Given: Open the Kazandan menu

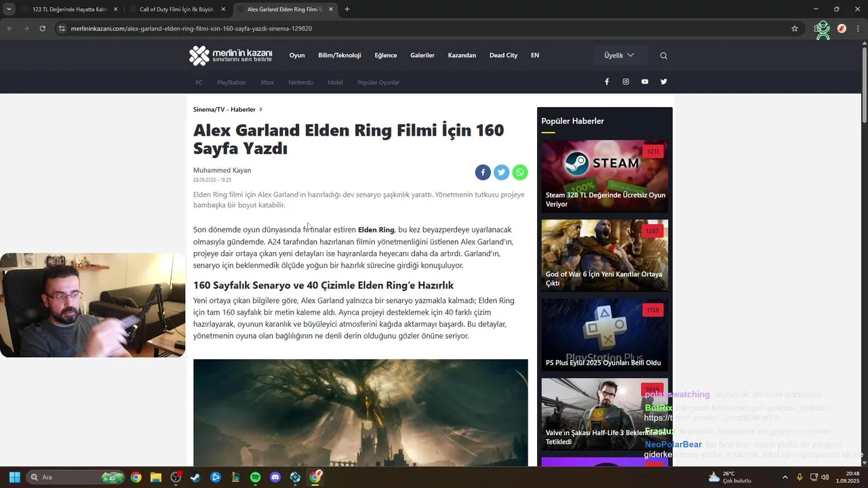Looking at the screenshot, I should coord(462,56).
